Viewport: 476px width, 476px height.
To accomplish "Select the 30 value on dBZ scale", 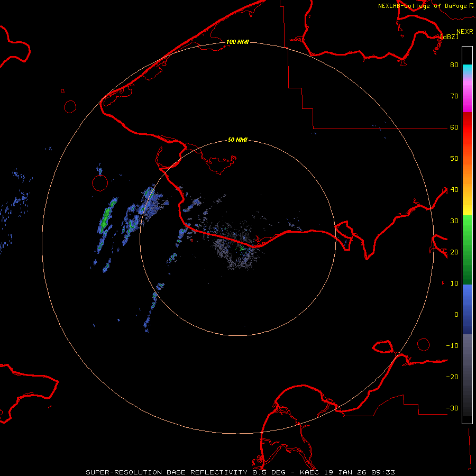I will (x=454, y=221).
